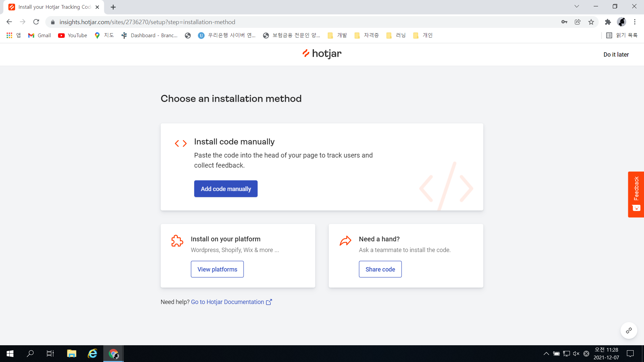Viewport: 644px width, 362px height.
Task: Open the 개발 bookmarks folder
Action: (337, 35)
